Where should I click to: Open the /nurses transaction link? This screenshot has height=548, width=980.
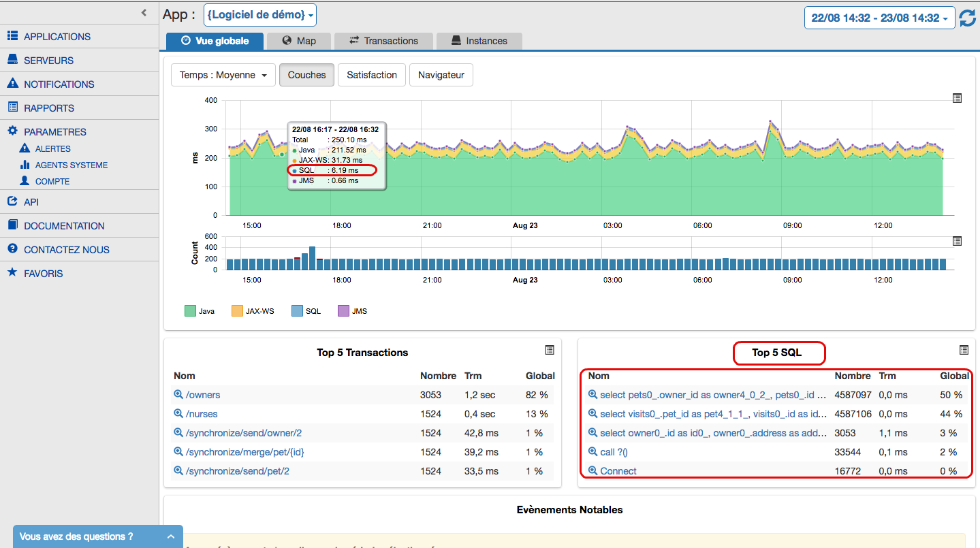(202, 414)
